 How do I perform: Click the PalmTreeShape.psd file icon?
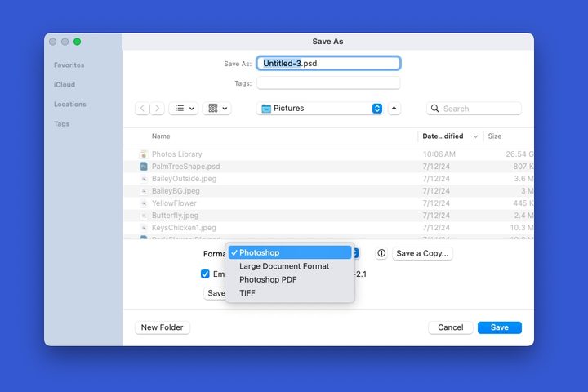click(x=144, y=166)
